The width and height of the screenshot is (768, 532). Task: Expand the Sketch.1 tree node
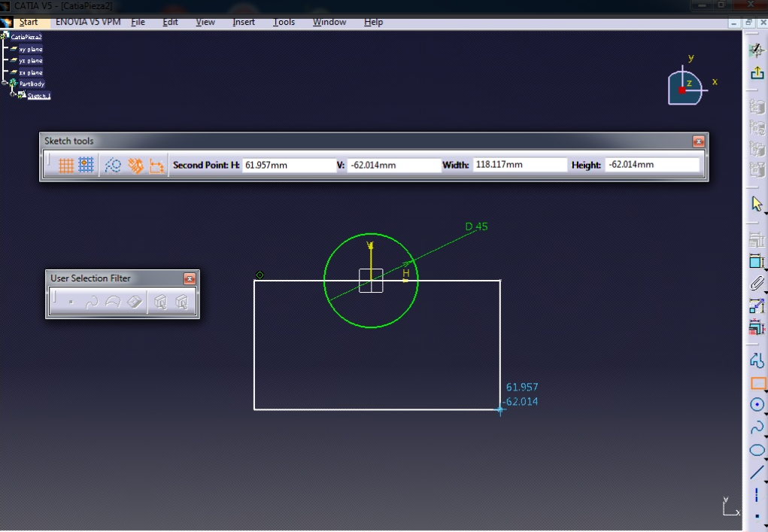pos(14,95)
